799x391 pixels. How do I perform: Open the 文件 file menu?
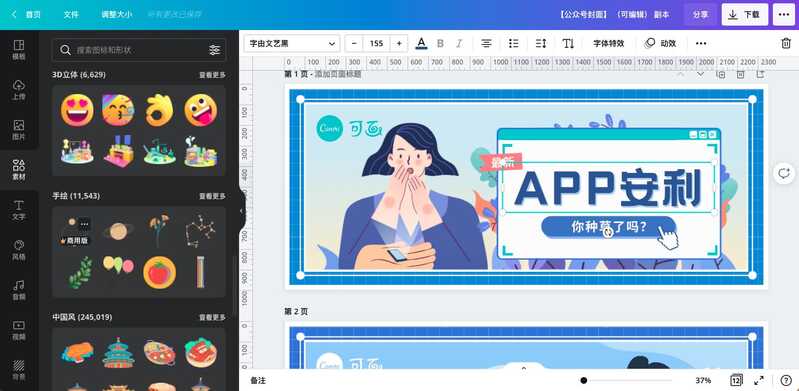click(71, 15)
